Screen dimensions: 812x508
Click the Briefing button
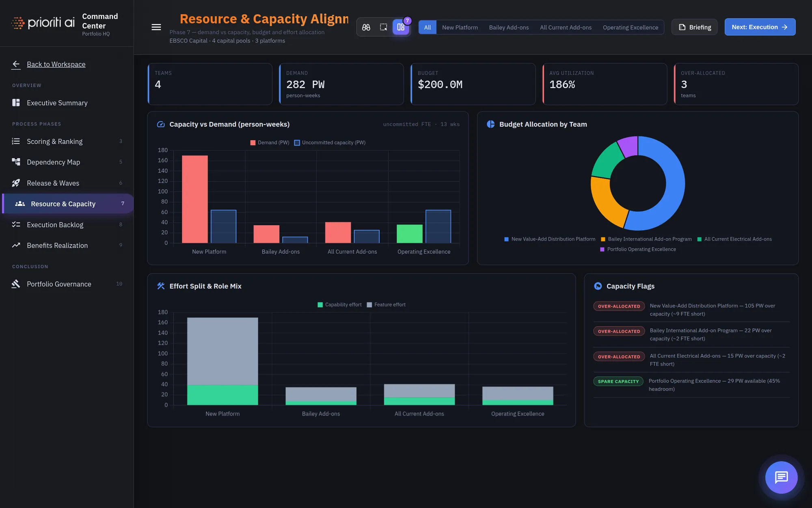[694, 27]
